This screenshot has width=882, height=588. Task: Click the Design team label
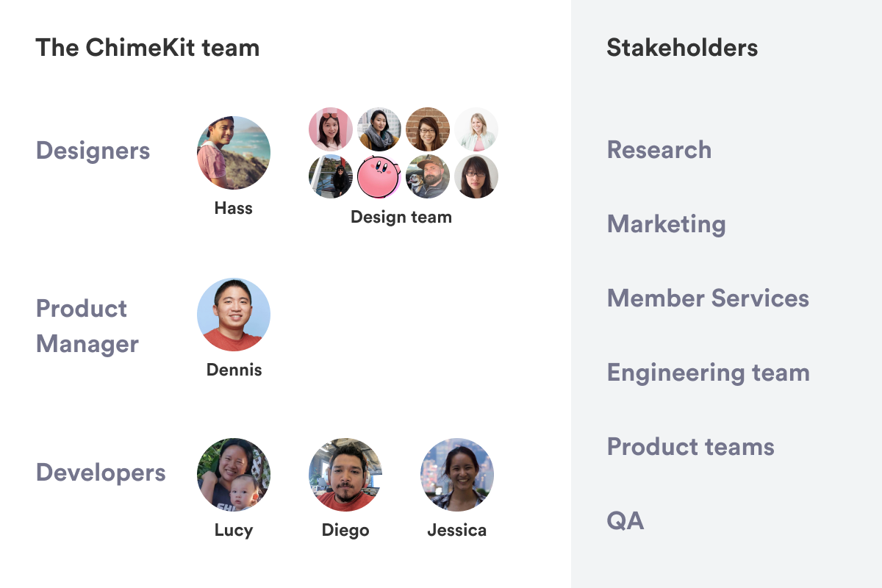[401, 217]
